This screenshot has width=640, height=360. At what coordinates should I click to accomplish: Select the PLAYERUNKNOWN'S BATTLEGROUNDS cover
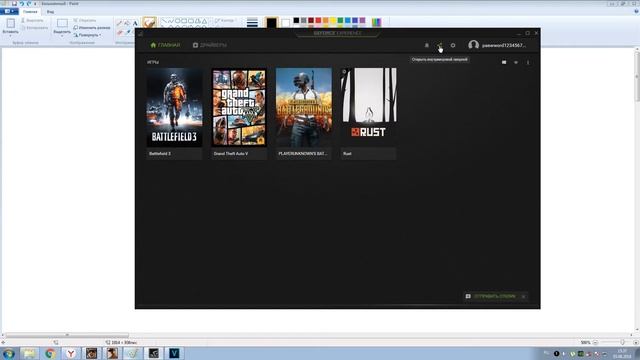point(304,107)
